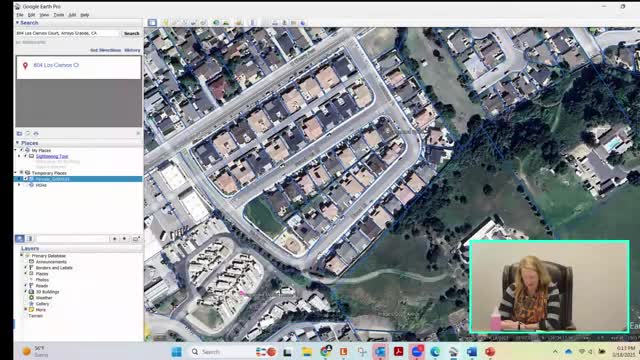Click the opacity adjust icon in Places

coord(29,238)
